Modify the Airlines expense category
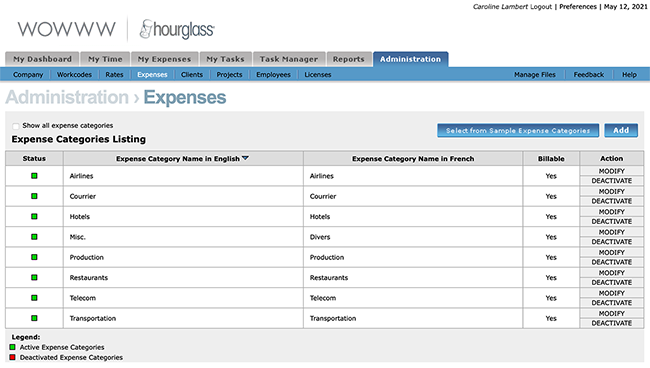The width and height of the screenshot is (650, 368). [611, 171]
